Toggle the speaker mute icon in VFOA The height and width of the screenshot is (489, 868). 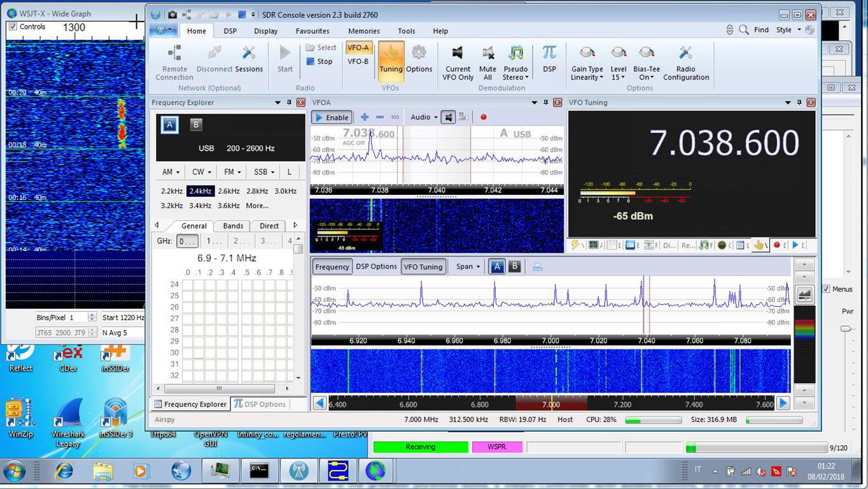click(449, 117)
